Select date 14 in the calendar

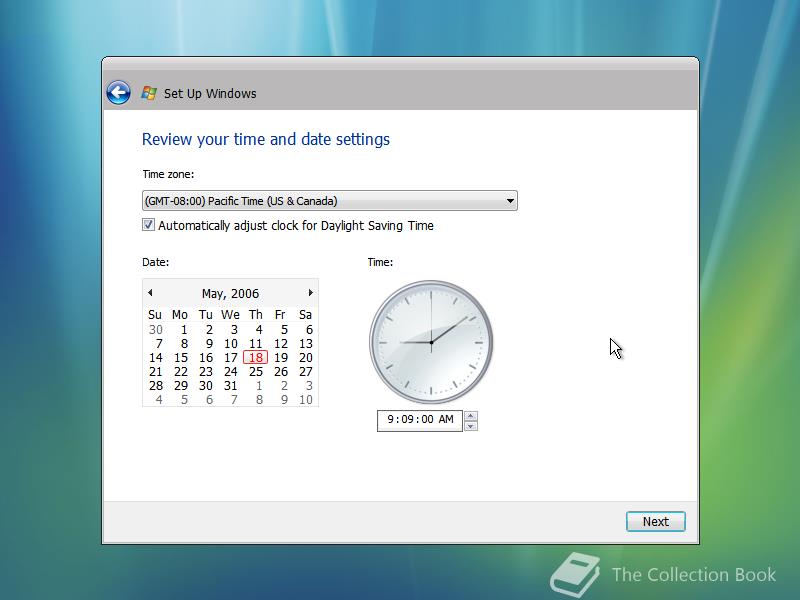[156, 358]
